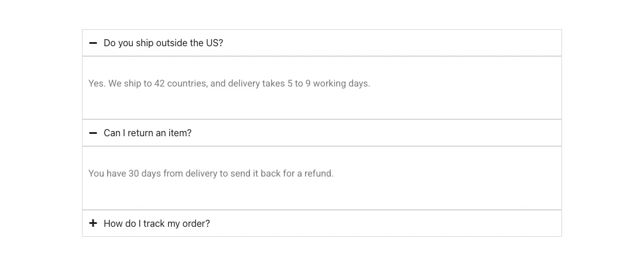Click the word "US?" in the first question

[214, 43]
